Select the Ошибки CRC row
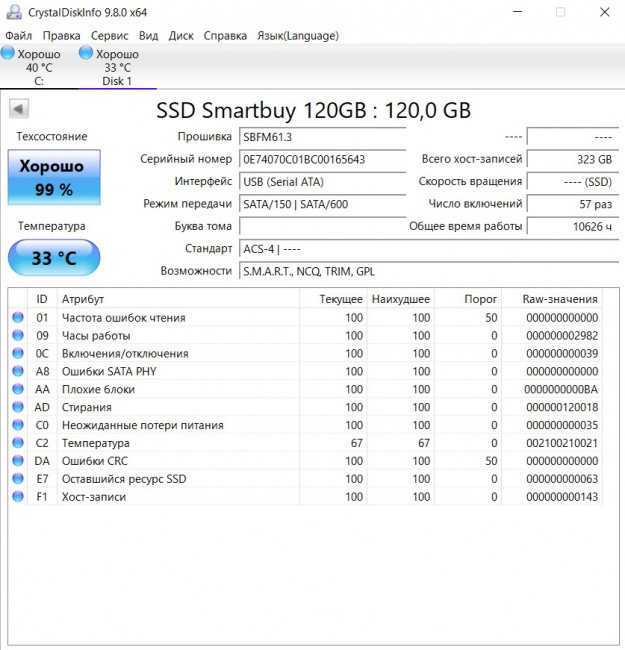The image size is (625, 650). point(305,461)
